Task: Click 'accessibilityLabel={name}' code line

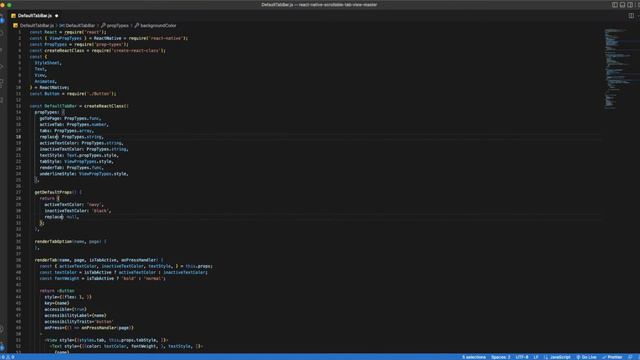Action: tap(75, 316)
